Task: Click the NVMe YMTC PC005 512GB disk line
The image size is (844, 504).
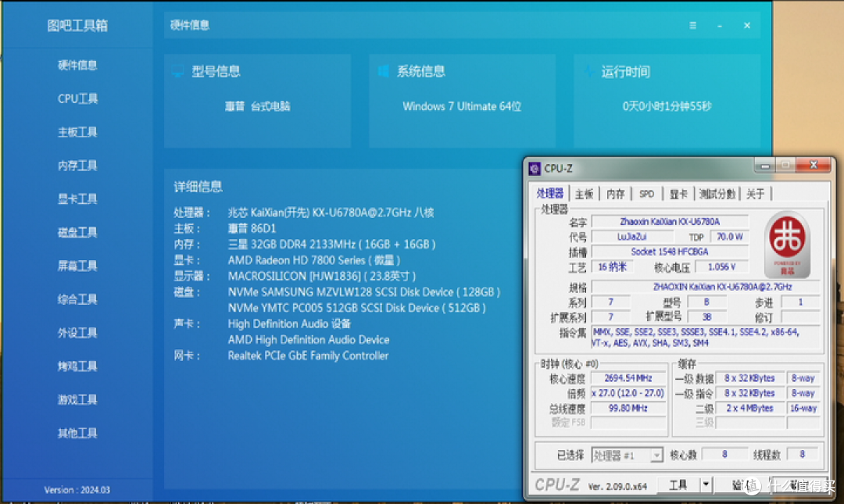Action: coord(357,308)
